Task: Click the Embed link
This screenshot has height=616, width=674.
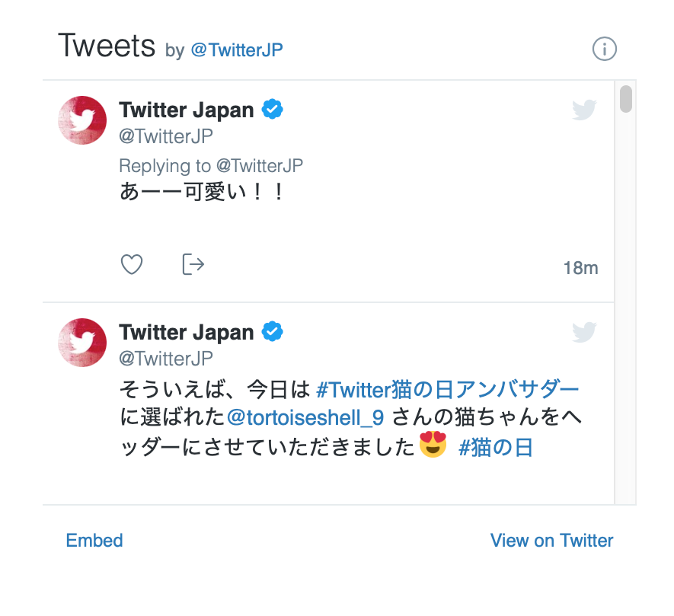Action: coord(94,541)
